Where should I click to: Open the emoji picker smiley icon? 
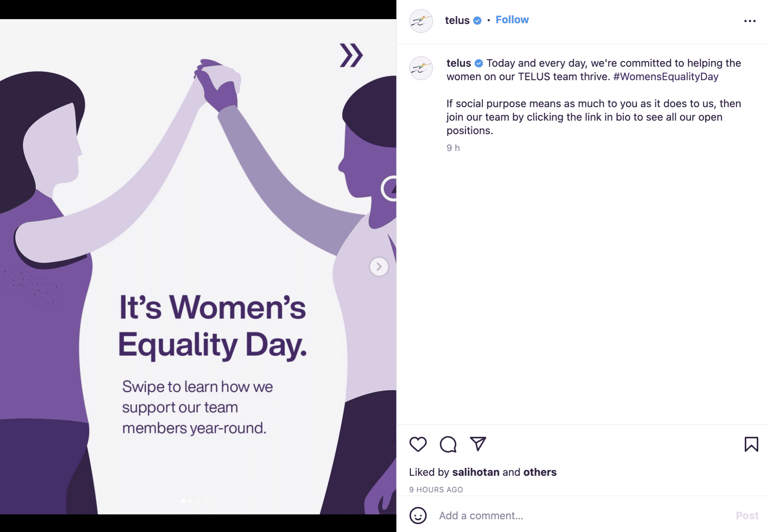point(418,516)
